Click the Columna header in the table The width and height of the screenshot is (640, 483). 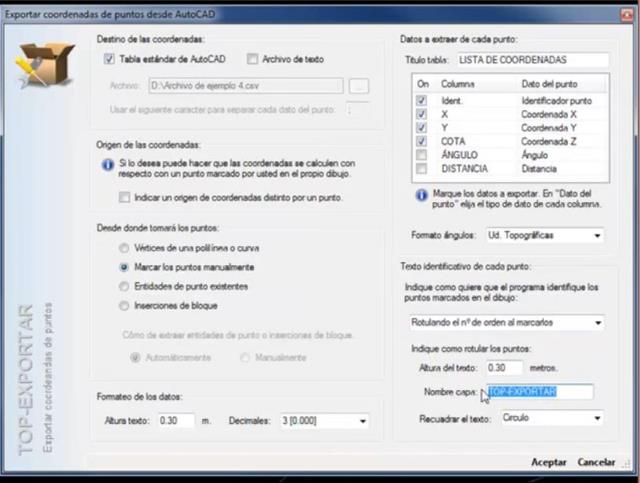click(x=458, y=84)
